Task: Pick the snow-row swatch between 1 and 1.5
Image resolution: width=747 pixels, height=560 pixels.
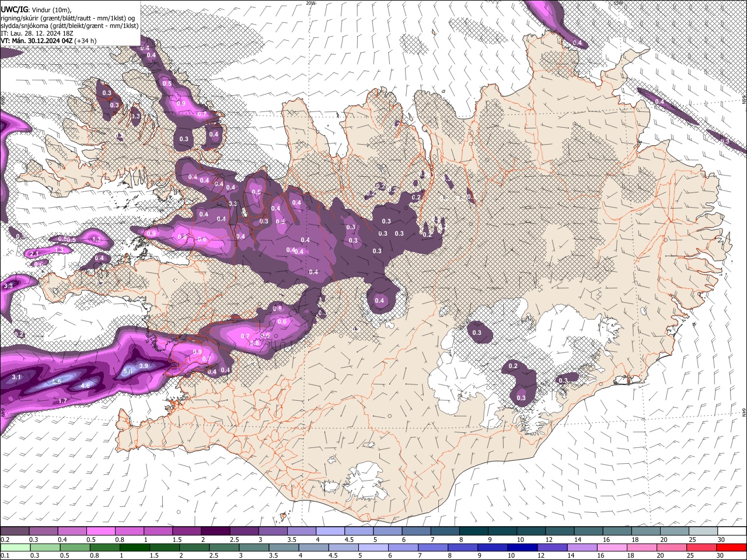Action: point(158,531)
